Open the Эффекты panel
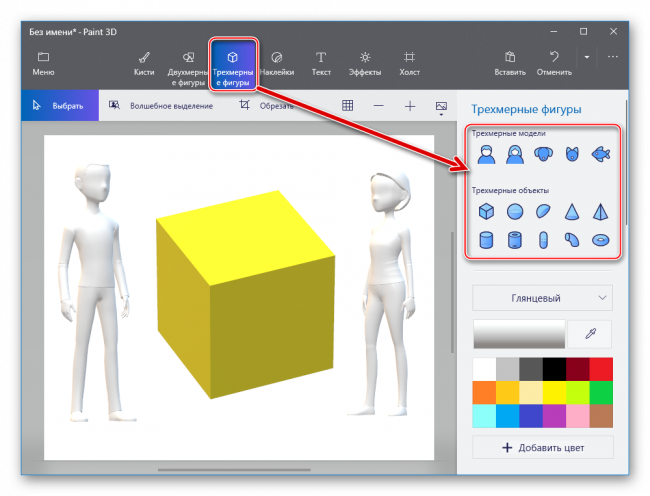Viewport: 650px width, 496px height. coord(365,63)
